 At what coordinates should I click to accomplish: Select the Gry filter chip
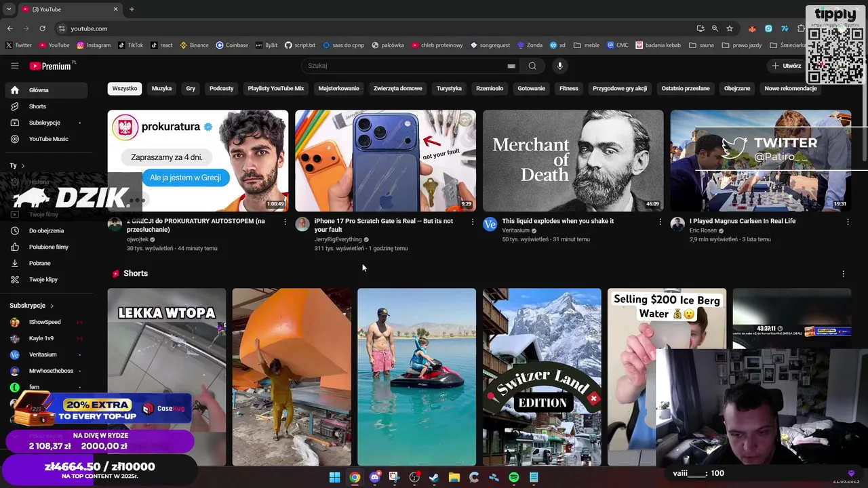click(x=191, y=88)
